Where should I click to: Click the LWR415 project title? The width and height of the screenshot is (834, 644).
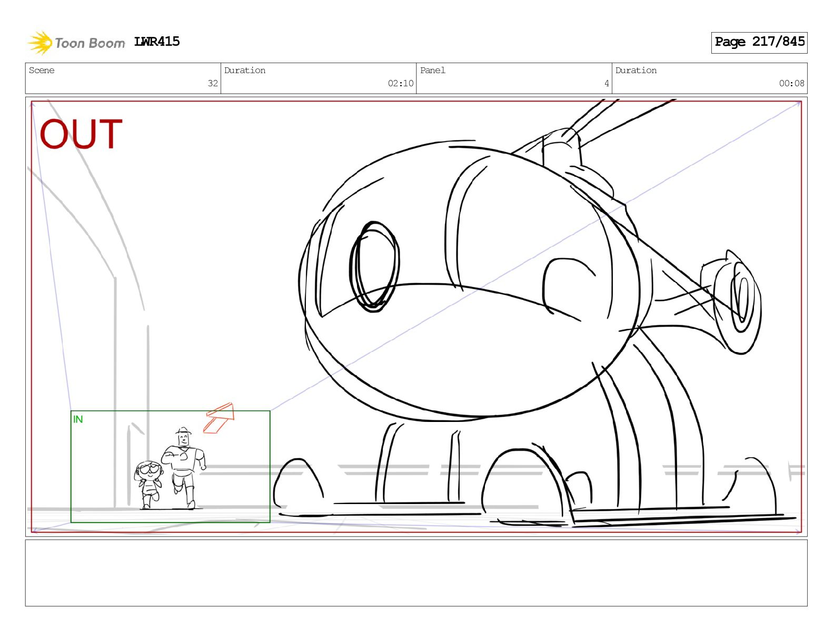(x=157, y=42)
